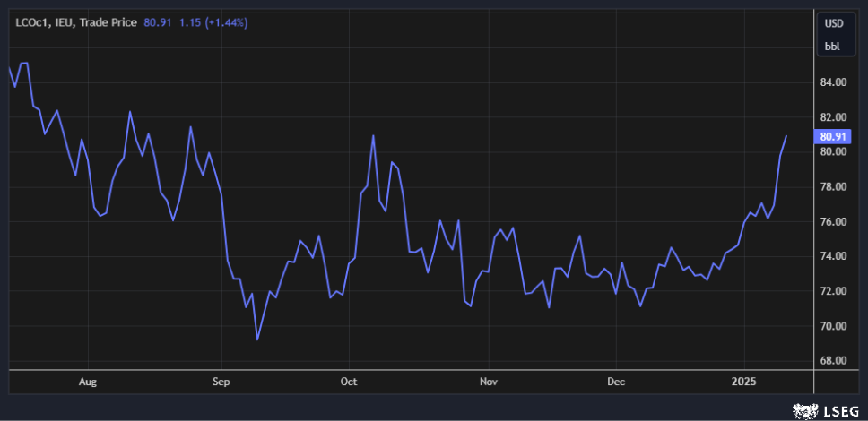
Task: Select the Dec label on time axis
Action: pyautogui.click(x=616, y=382)
